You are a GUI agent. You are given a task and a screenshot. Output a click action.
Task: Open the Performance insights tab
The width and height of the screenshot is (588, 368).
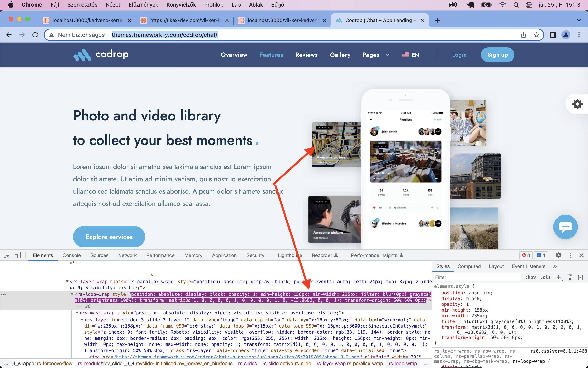377,255
